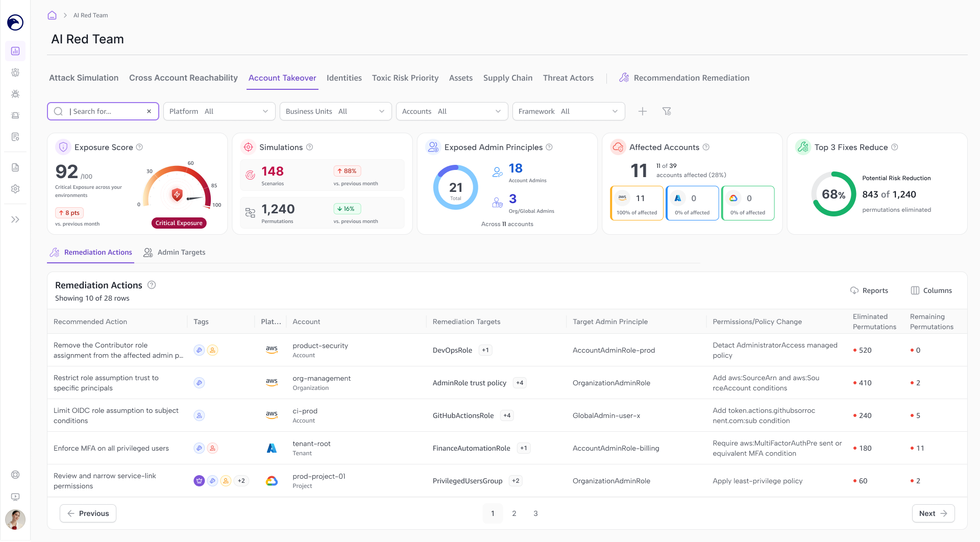Open the Supply Chain tab
The width and height of the screenshot is (980, 542).
tap(508, 78)
